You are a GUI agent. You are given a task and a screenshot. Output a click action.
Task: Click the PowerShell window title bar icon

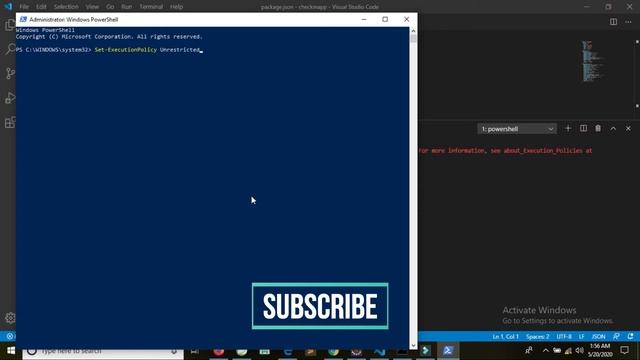tap(23, 19)
